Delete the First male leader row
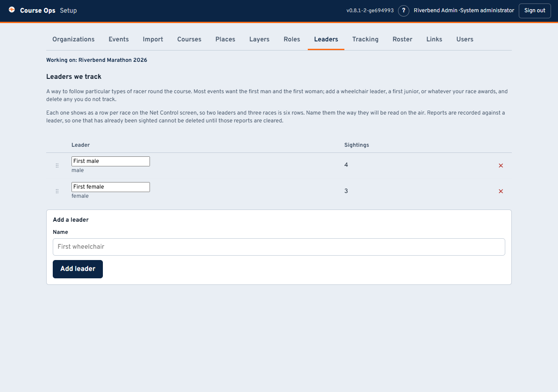The image size is (558, 392). pyautogui.click(x=501, y=166)
